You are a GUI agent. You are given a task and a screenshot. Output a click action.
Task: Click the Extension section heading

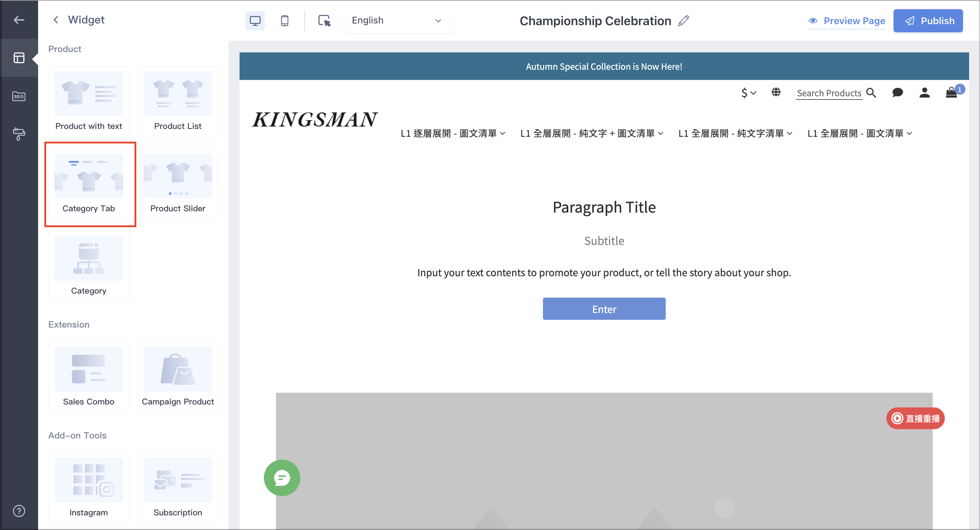[x=69, y=324]
